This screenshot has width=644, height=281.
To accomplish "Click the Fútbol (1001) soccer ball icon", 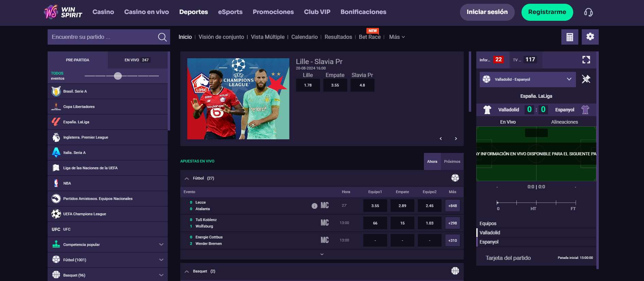I will coord(56,260).
